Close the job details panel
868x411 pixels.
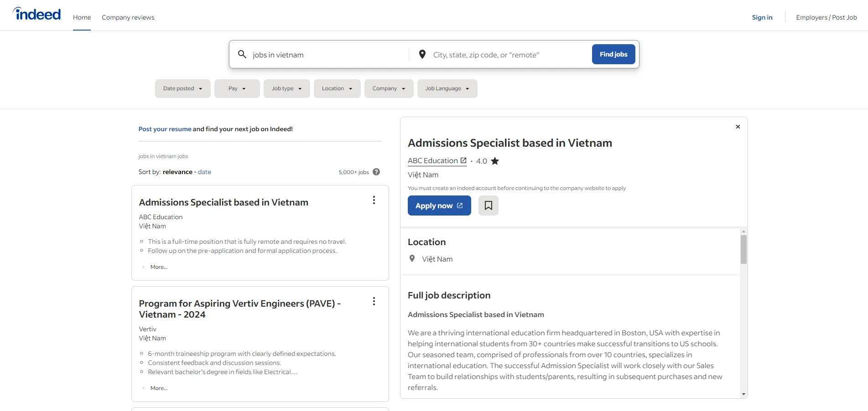(x=738, y=127)
